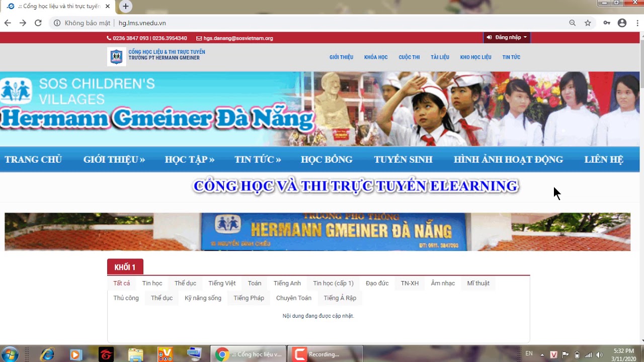The height and width of the screenshot is (362, 644).
Task: Select the Tiếng Ả Rập subject tab
Action: pos(340,298)
